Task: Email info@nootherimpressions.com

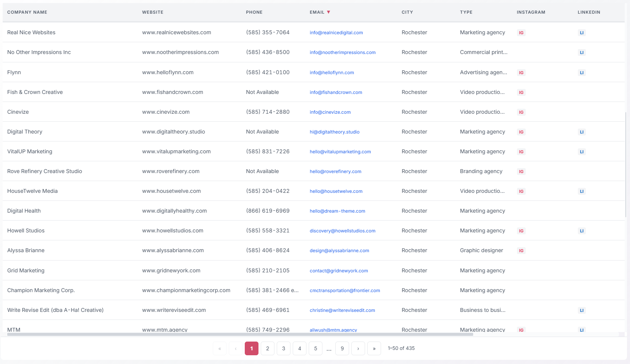Action: (343, 52)
